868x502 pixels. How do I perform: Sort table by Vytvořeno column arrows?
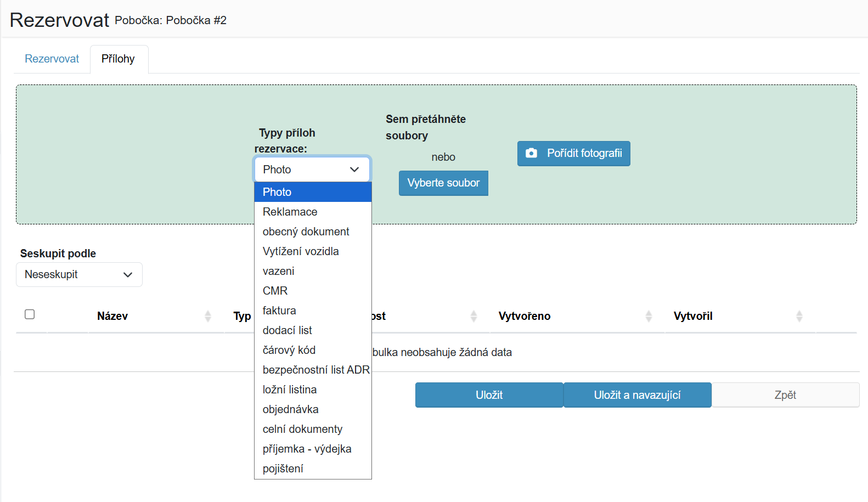[649, 316]
